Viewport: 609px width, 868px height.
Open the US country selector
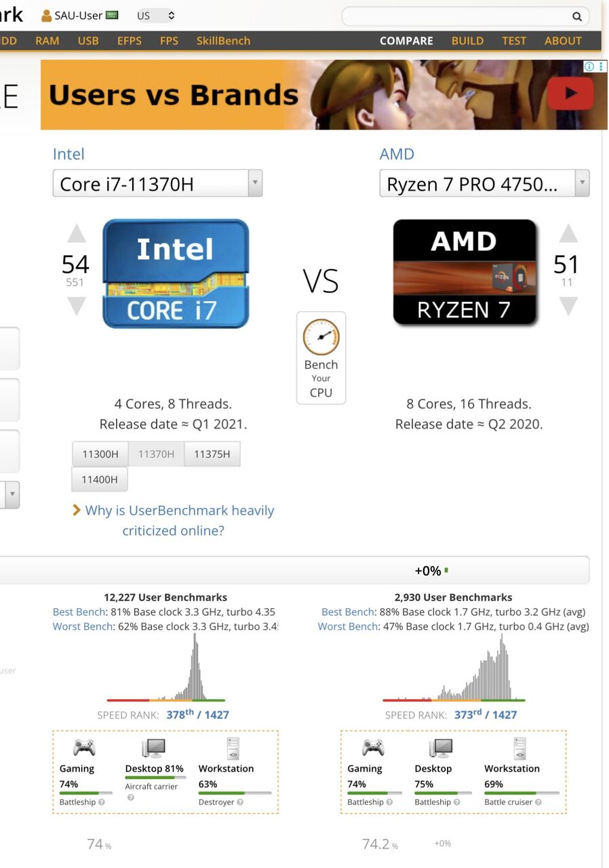point(156,16)
